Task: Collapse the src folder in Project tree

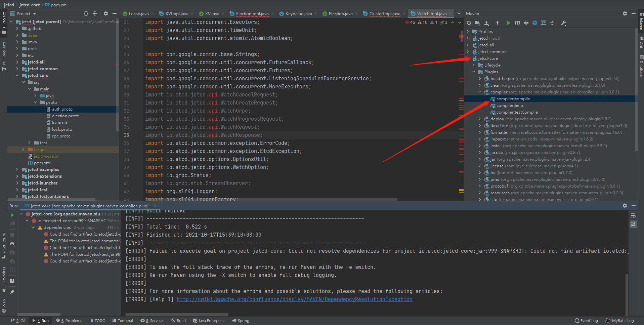Action: [x=23, y=82]
